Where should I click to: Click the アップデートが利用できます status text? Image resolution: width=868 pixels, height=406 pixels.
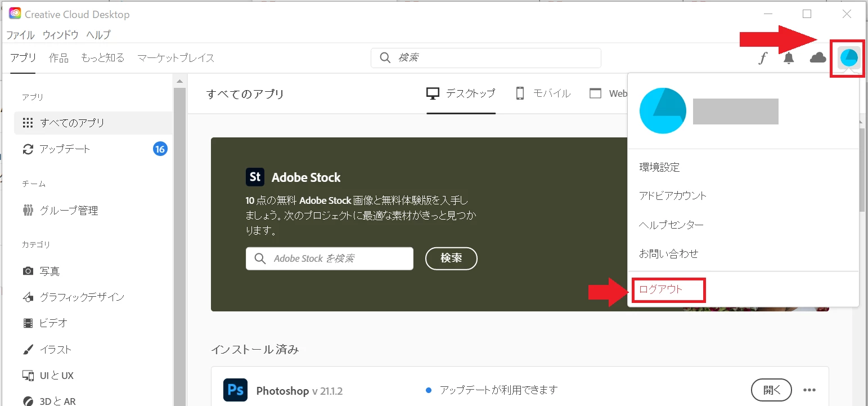point(498,390)
